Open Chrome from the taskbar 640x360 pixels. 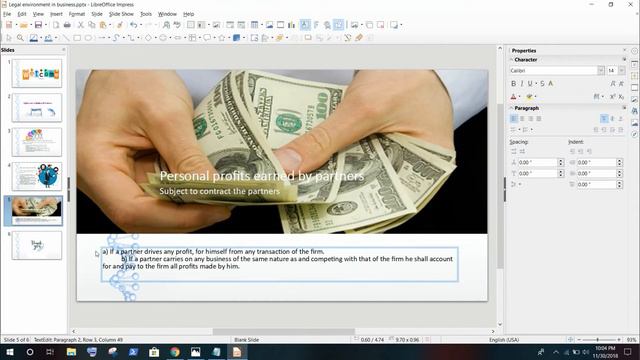175,352
